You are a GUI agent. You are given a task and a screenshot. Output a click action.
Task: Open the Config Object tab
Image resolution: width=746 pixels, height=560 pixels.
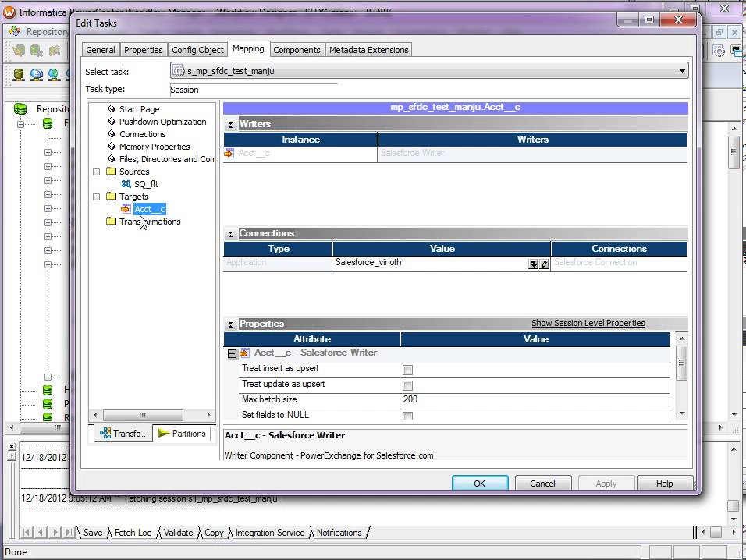(197, 50)
